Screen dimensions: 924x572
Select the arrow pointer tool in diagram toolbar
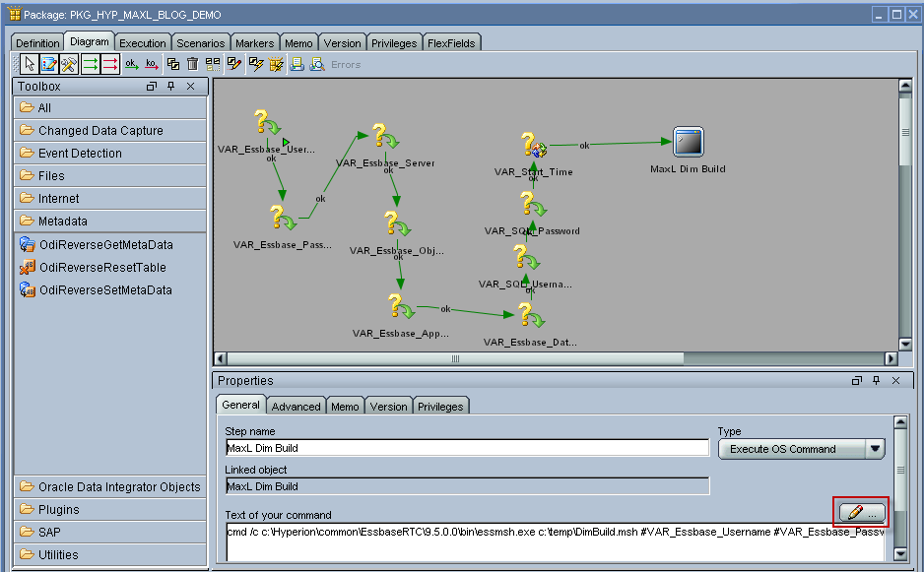click(x=30, y=64)
